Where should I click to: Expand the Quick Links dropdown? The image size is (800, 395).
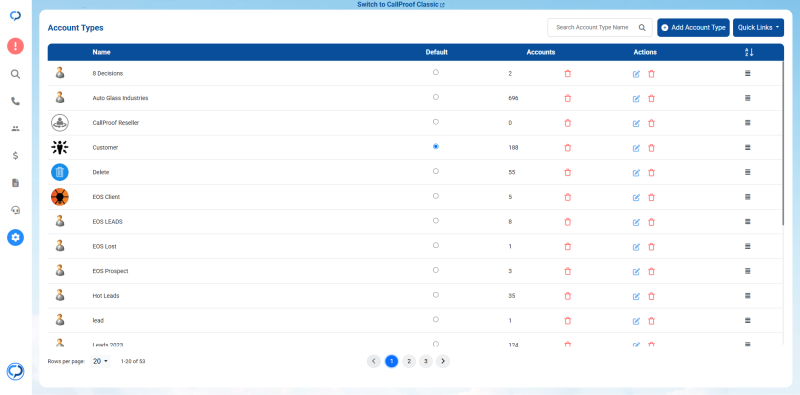pos(758,28)
